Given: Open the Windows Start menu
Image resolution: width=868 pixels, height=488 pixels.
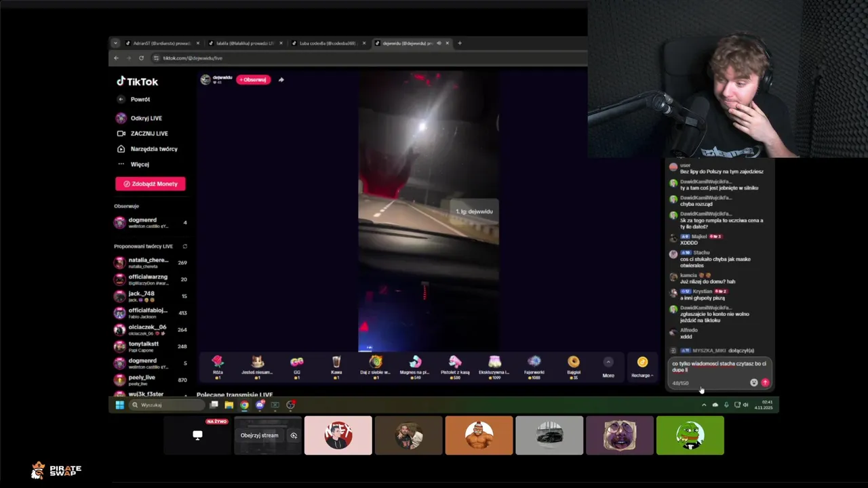Looking at the screenshot, I should [119, 405].
